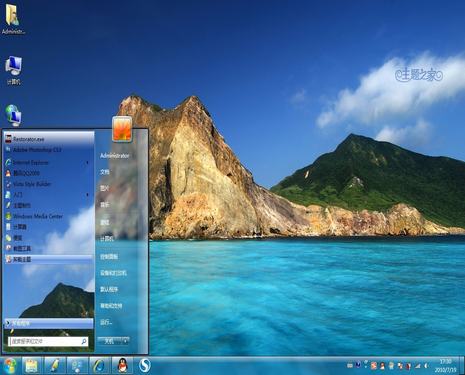Open the Administrator folder desktop icon
The height and width of the screenshot is (375, 465).
[13, 19]
